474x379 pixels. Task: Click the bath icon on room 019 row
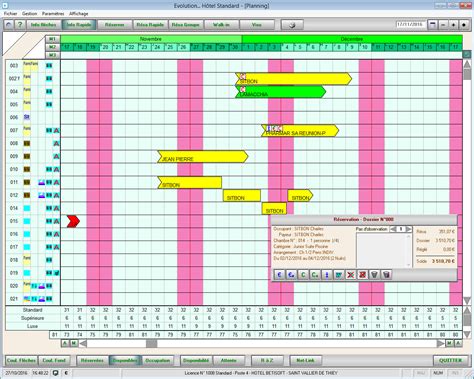coord(56,273)
